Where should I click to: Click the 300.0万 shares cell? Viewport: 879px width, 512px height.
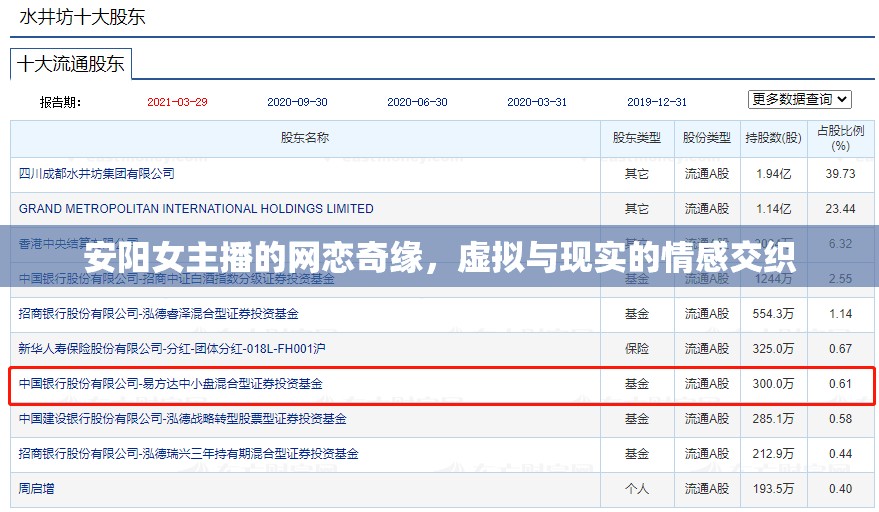point(774,384)
